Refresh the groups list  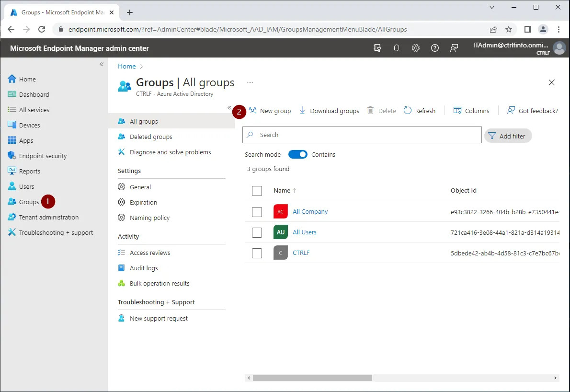(420, 111)
